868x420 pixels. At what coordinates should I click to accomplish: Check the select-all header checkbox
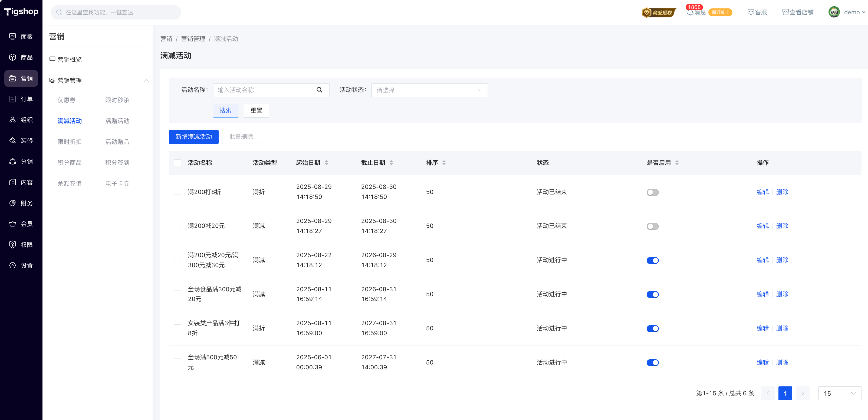[177, 163]
